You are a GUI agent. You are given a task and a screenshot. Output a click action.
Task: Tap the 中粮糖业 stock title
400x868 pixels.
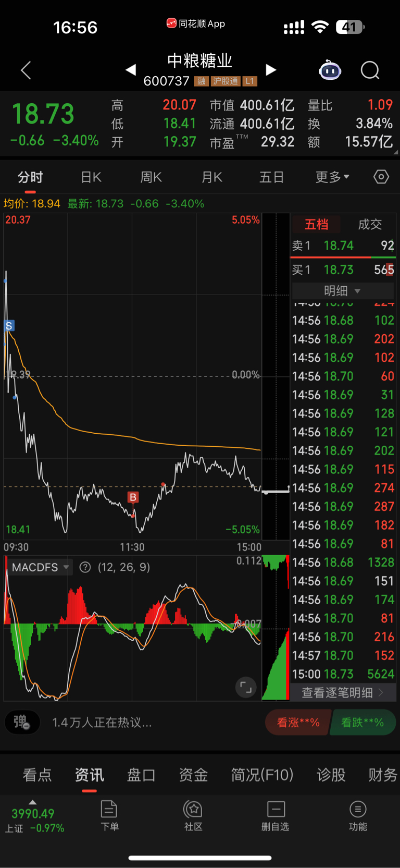200,60
